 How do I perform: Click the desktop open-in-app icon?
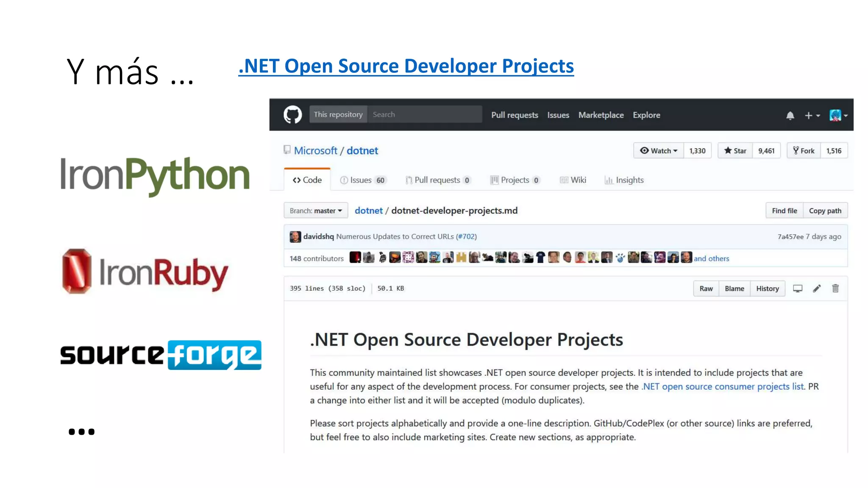[x=798, y=288]
